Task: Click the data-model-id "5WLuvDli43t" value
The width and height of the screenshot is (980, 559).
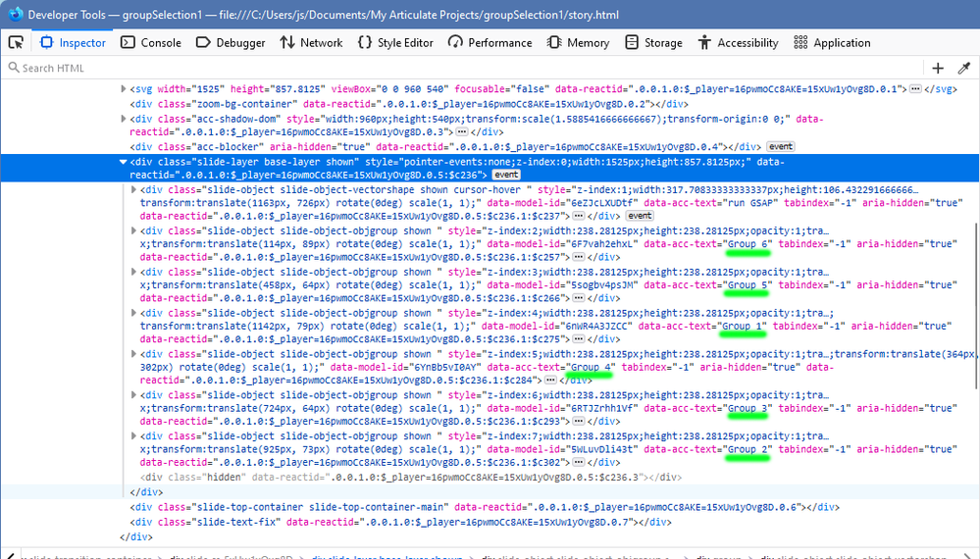Action: [602, 450]
